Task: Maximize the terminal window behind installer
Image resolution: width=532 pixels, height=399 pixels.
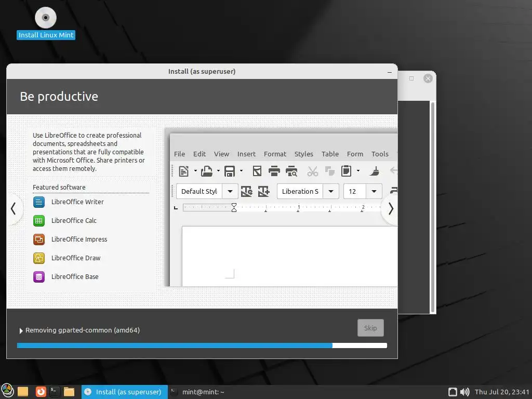Action: click(411, 78)
